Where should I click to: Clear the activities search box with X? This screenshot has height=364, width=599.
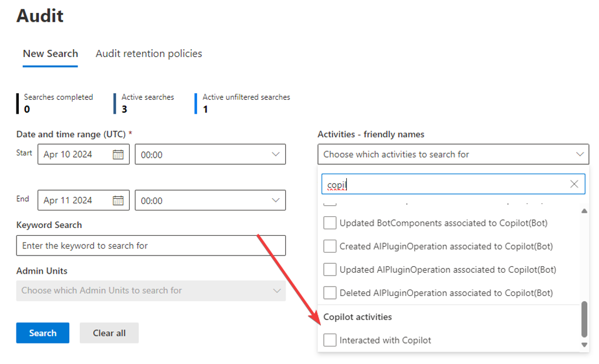tap(574, 184)
